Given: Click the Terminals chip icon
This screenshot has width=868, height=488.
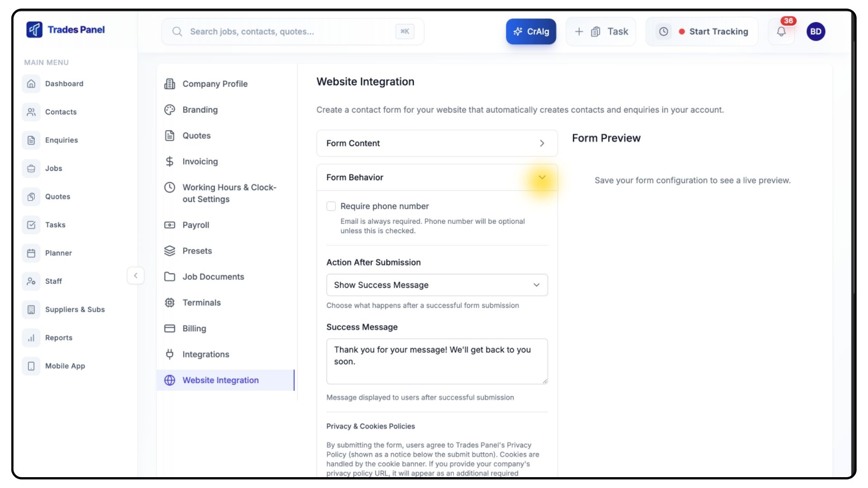Looking at the screenshot, I should [170, 303].
